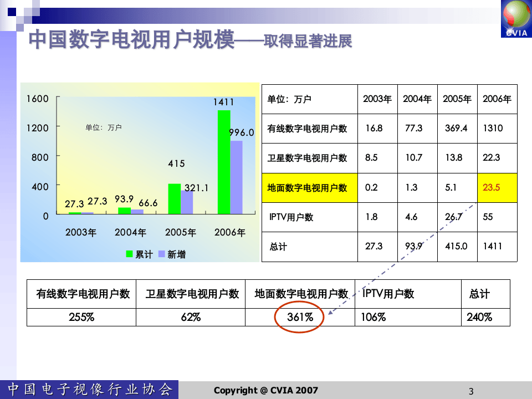Click the slide title 中国数字电视用户规模
Image resolution: width=532 pixels, height=399 pixels.
point(132,40)
